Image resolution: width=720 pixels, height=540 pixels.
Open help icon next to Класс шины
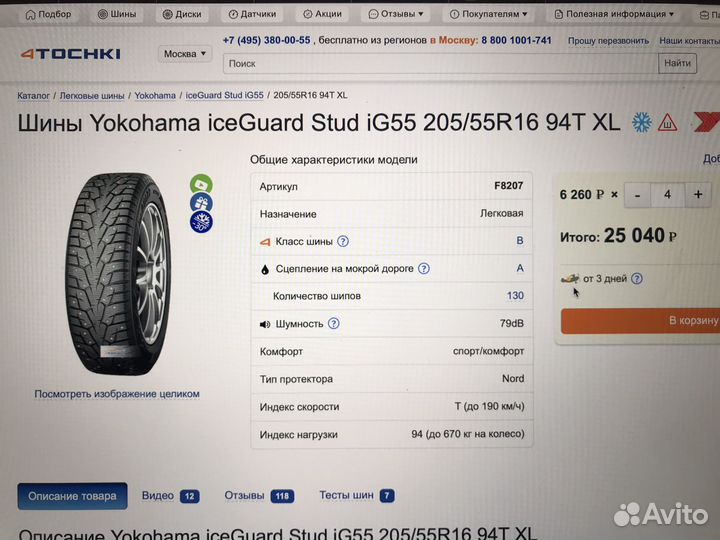343,241
